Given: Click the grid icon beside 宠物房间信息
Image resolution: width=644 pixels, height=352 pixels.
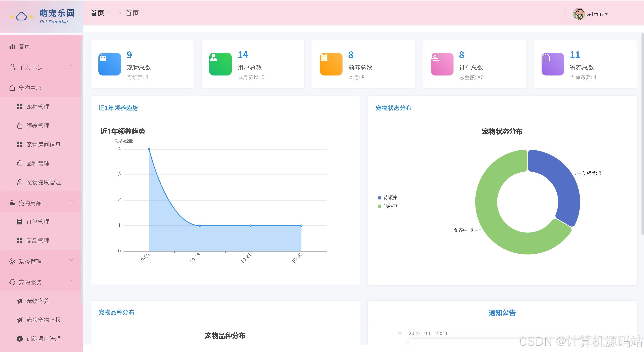Looking at the screenshot, I should click(x=20, y=144).
